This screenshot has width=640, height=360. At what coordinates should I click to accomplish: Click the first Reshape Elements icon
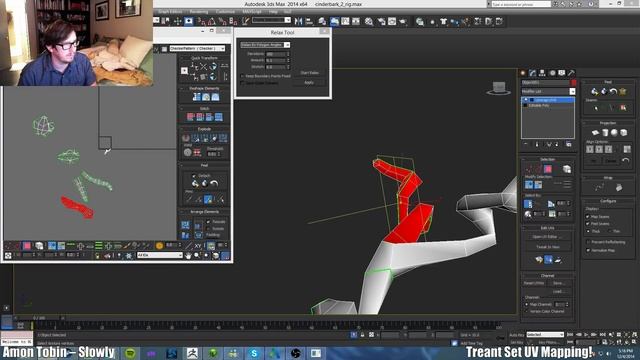[196, 97]
